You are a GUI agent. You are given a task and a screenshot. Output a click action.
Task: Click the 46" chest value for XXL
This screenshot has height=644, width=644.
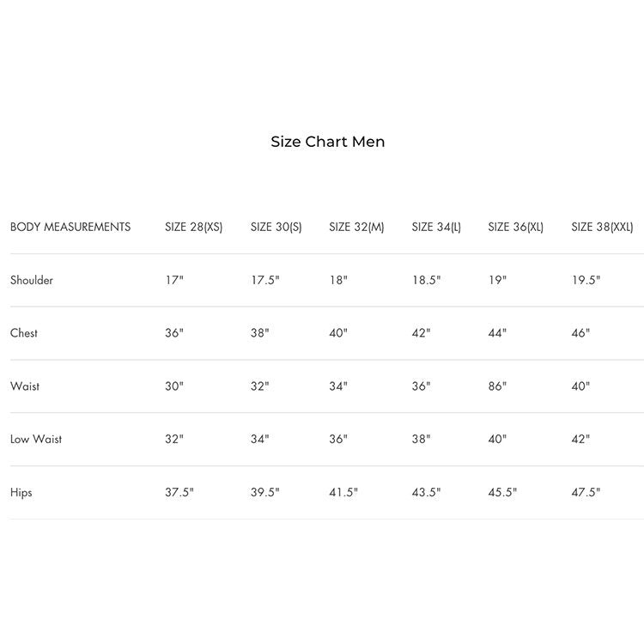580,332
